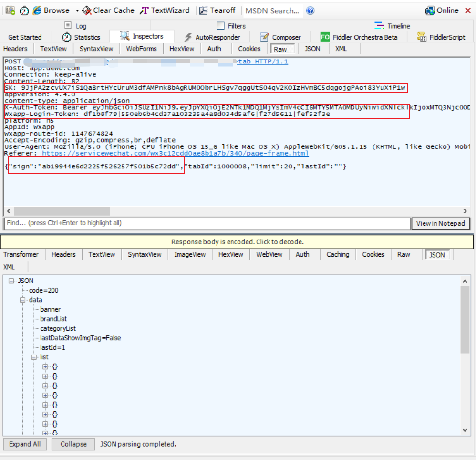476x460 pixels.
Task: Open the Fiddler Orchestra Beta tab
Action: (x=359, y=37)
